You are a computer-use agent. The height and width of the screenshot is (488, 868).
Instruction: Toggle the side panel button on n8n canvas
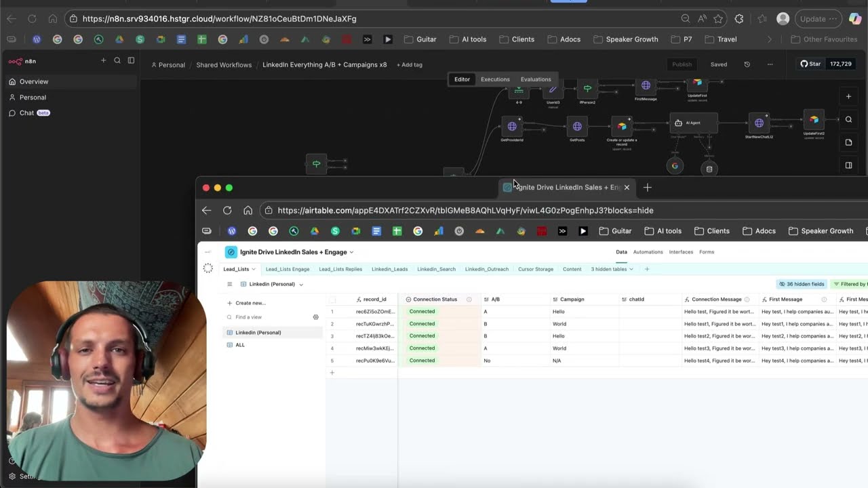(x=848, y=165)
